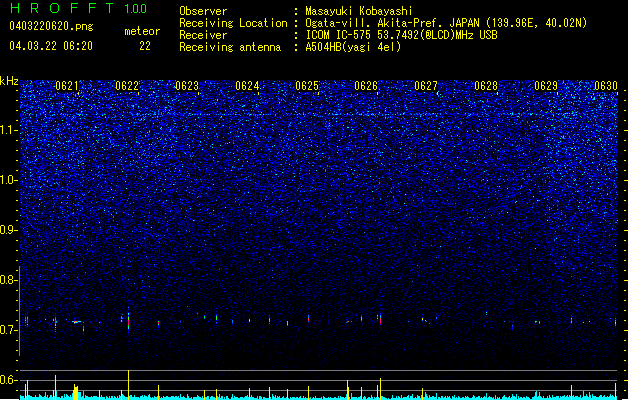Select the file name 0403220620.png
The image size is (629, 400).
coord(51,26)
